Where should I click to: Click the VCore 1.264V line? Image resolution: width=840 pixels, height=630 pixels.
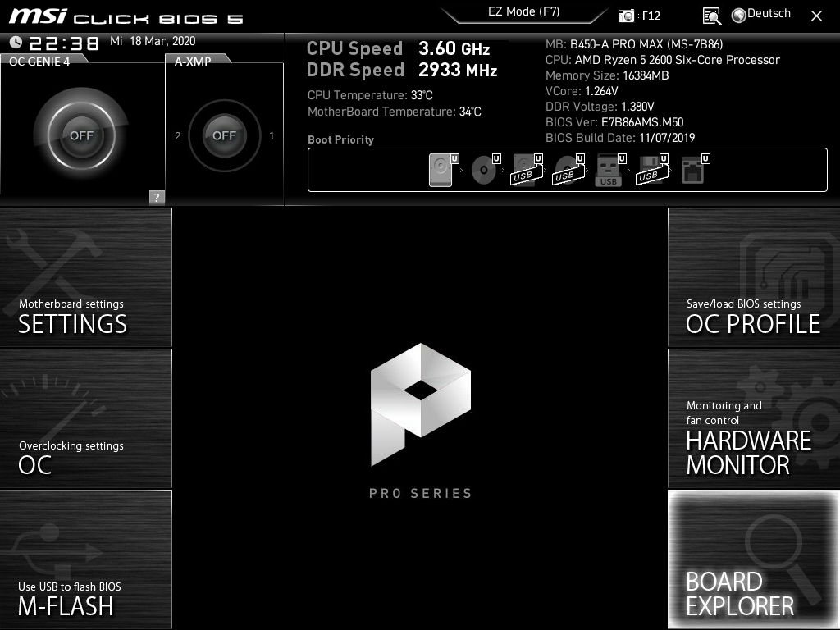click(x=582, y=91)
